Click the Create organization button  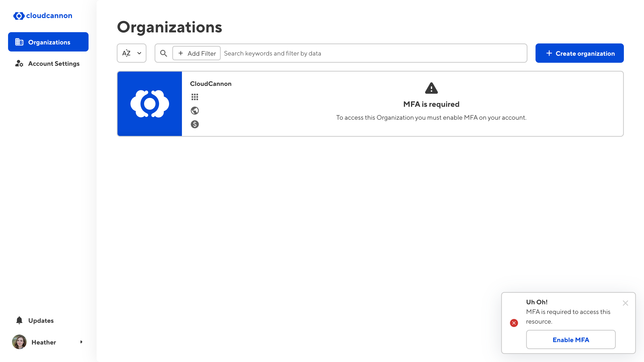[579, 53]
